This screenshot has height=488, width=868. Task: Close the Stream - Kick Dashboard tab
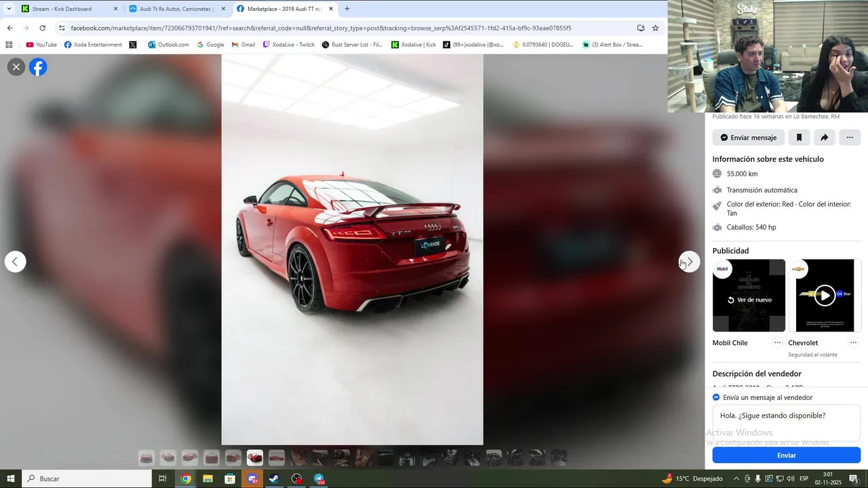pyautogui.click(x=115, y=9)
